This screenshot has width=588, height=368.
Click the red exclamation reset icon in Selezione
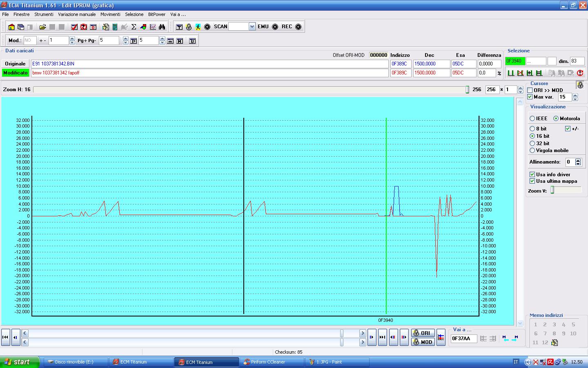click(580, 73)
